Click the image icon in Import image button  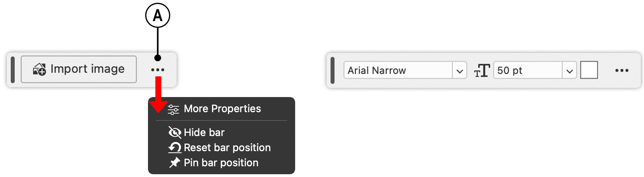click(x=39, y=69)
